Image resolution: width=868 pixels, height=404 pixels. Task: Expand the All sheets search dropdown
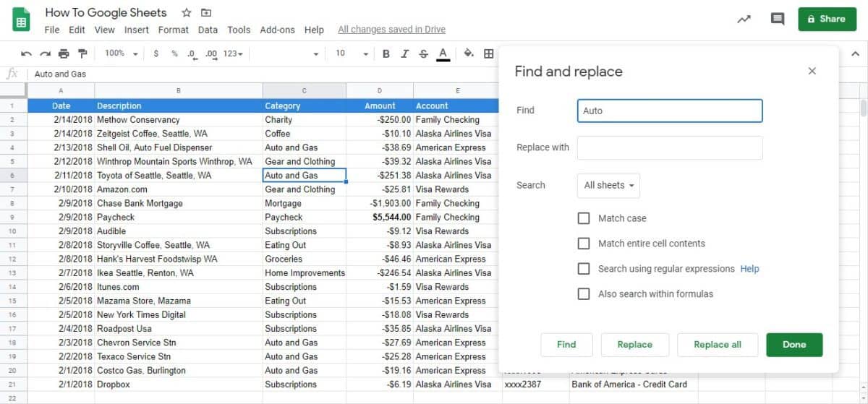(x=608, y=186)
